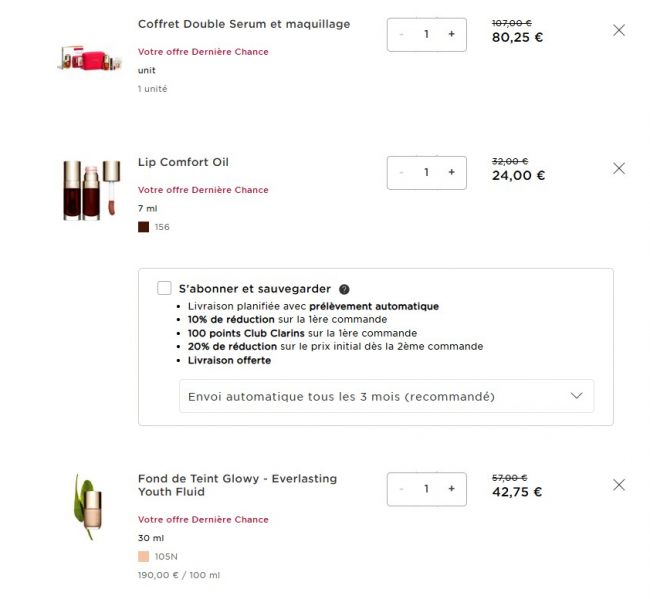The image size is (650, 599).
Task: Decrease Lip Comfort Oil quantity
Action: [x=402, y=172]
